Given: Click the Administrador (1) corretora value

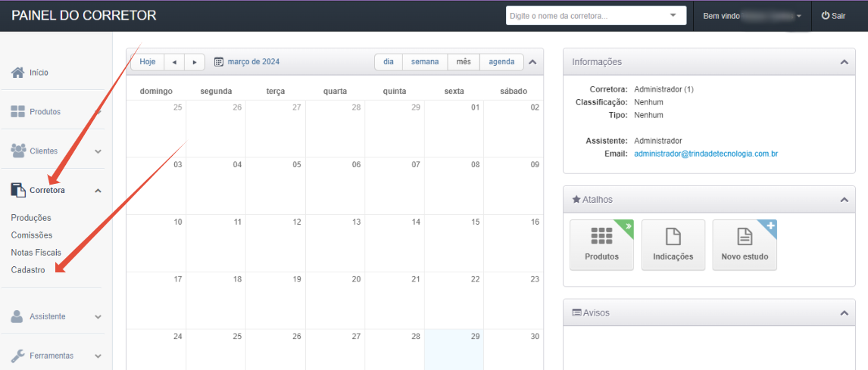Looking at the screenshot, I should pyautogui.click(x=663, y=89).
